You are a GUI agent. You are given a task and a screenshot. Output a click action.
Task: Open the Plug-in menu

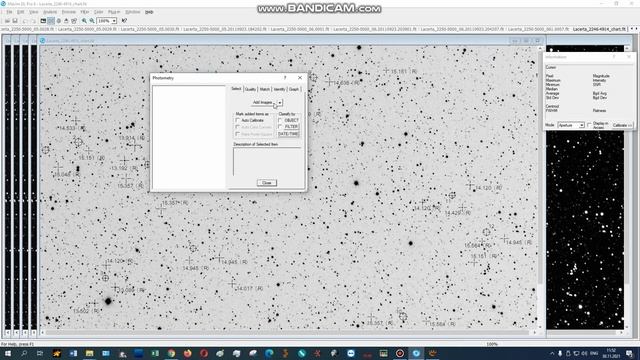click(114, 12)
